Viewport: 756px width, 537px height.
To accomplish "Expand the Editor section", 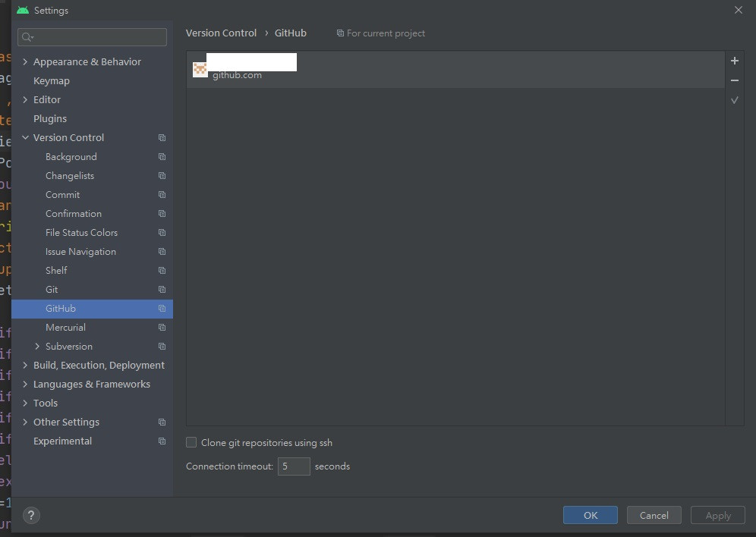I will (x=25, y=99).
